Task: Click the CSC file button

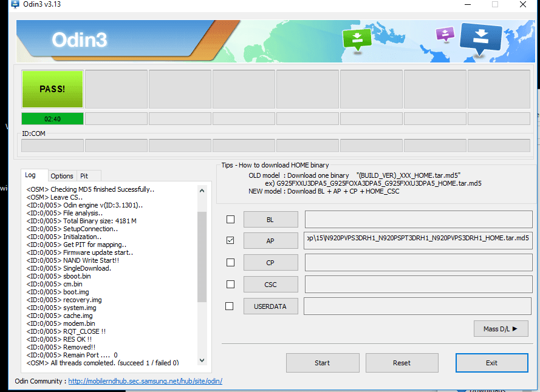Action: (x=271, y=285)
